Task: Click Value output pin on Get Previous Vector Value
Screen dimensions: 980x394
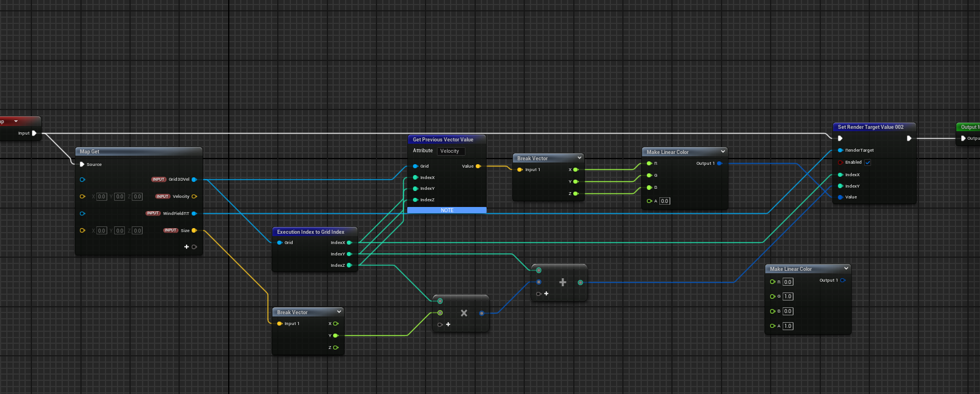Action: coord(478,166)
